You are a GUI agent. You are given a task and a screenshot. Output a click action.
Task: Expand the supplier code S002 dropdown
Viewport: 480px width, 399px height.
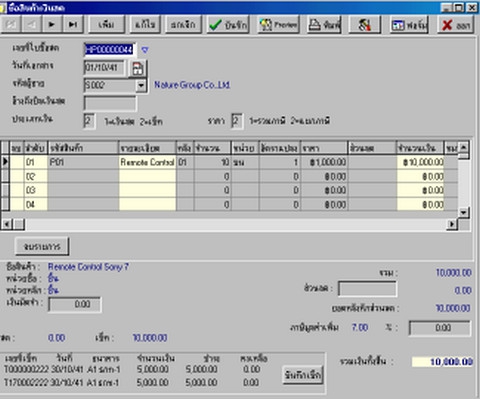[x=141, y=86]
